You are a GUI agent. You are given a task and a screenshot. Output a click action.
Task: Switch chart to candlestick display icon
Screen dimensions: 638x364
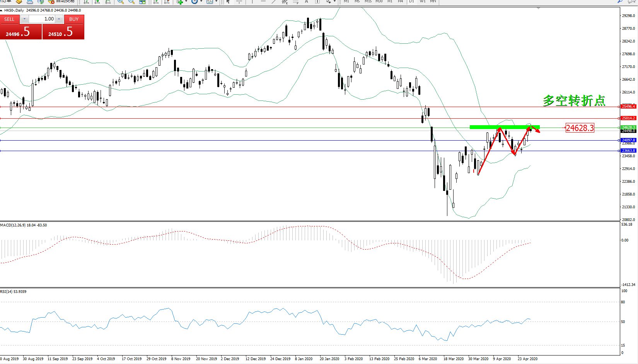click(x=97, y=2)
